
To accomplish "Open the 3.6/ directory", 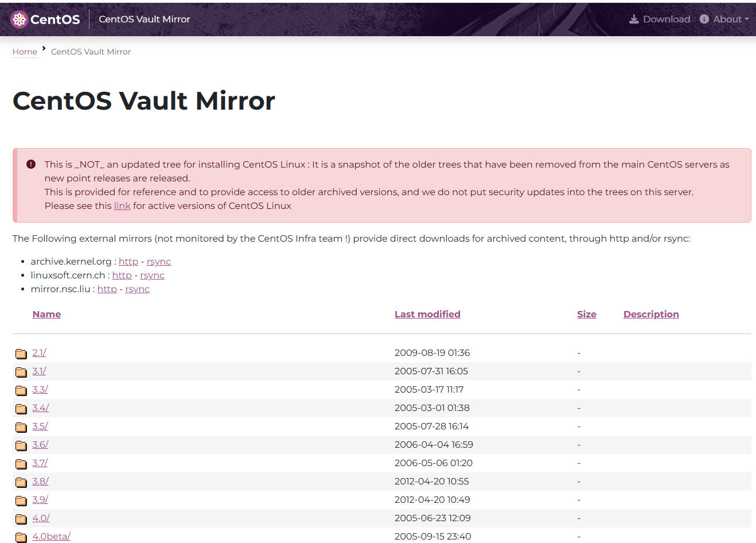I will pyautogui.click(x=41, y=444).
